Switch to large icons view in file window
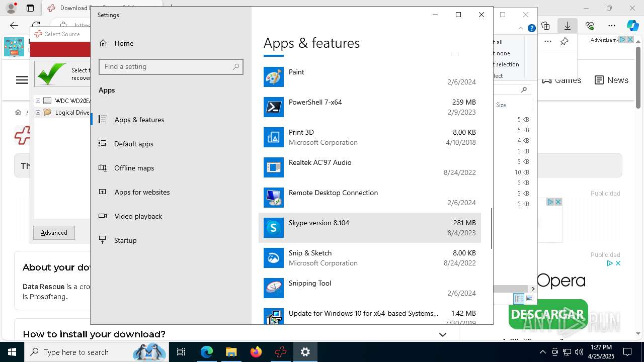 [529, 299]
